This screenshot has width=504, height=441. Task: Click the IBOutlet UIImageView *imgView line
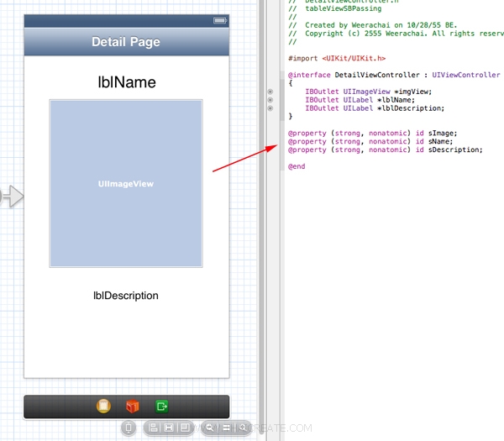coord(369,92)
